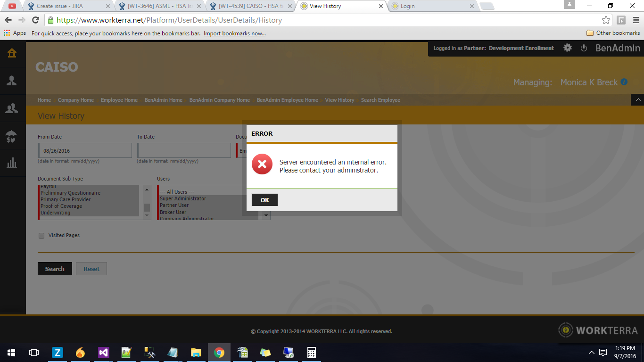Open Other bookmarks folder

click(613, 33)
